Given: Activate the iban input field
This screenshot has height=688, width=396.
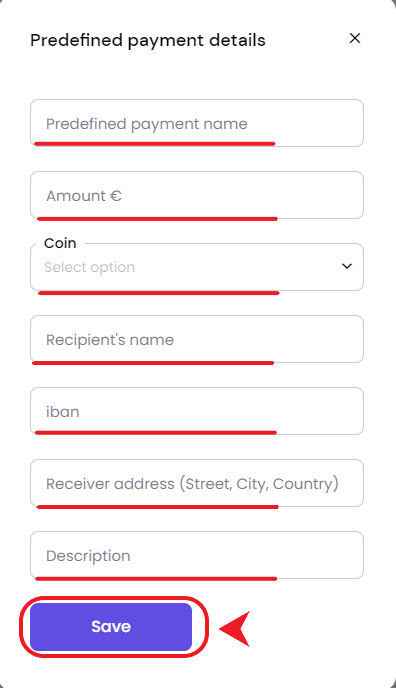Looking at the screenshot, I should [197, 411].
